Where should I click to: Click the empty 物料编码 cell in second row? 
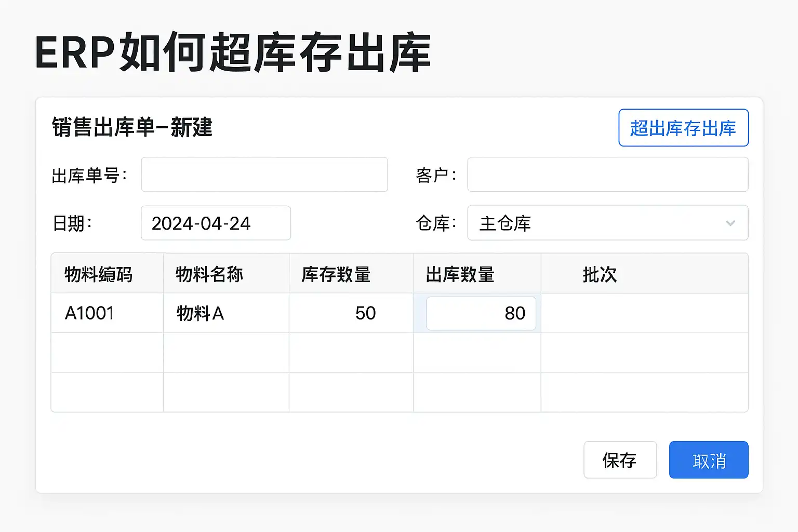point(107,353)
